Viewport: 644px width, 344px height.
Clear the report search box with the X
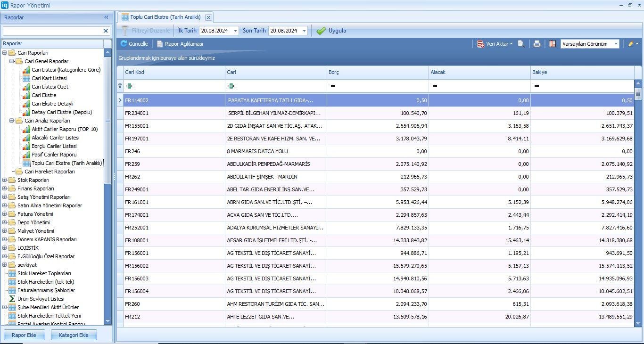coord(106,31)
